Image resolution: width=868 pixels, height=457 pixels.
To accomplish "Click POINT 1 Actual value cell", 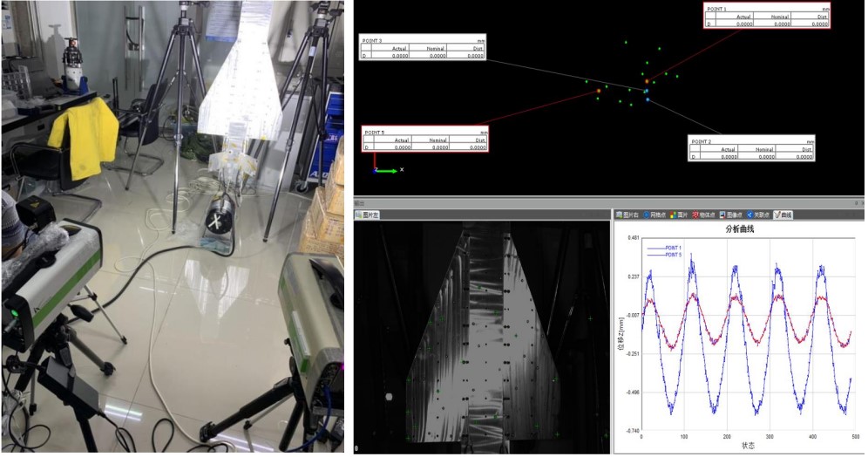I will (734, 24).
